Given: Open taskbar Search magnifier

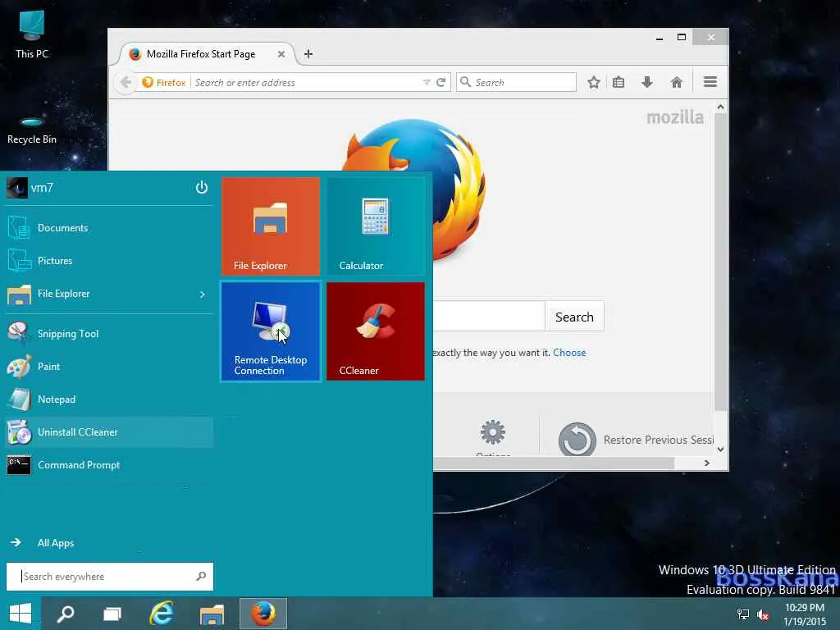Looking at the screenshot, I should coord(66,614).
